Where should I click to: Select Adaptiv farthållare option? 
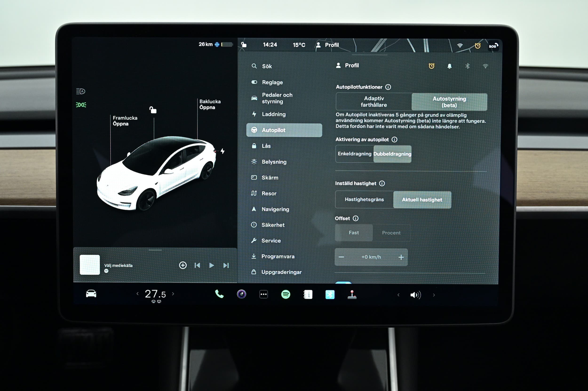374,102
